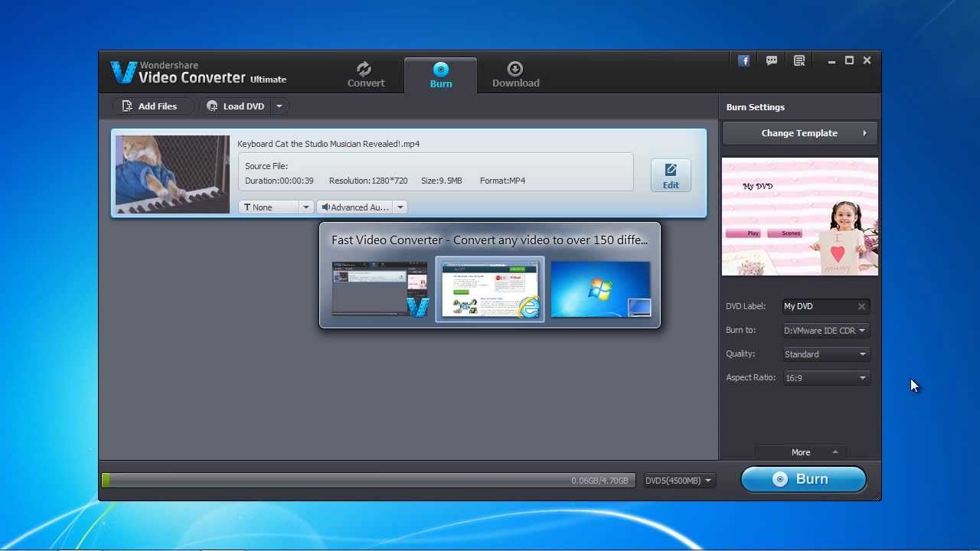Select the Desktop thumbnail in switcher

tap(600, 289)
